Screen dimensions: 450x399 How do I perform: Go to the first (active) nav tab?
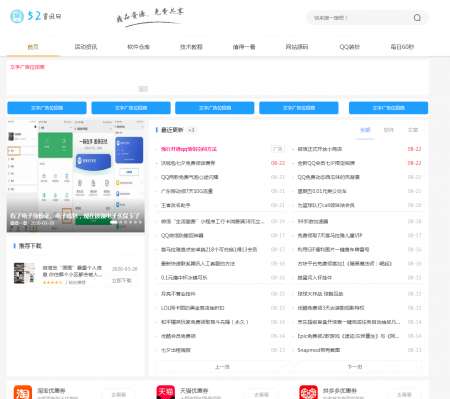pos(33,47)
